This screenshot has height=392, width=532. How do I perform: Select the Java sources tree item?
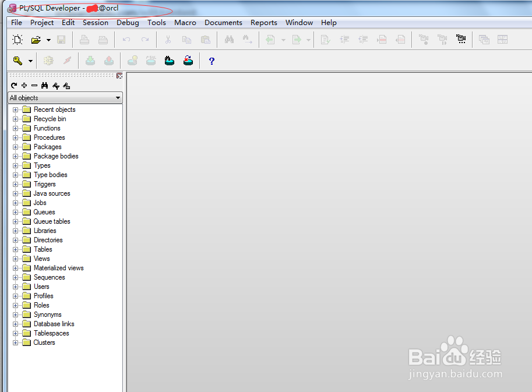pos(52,193)
